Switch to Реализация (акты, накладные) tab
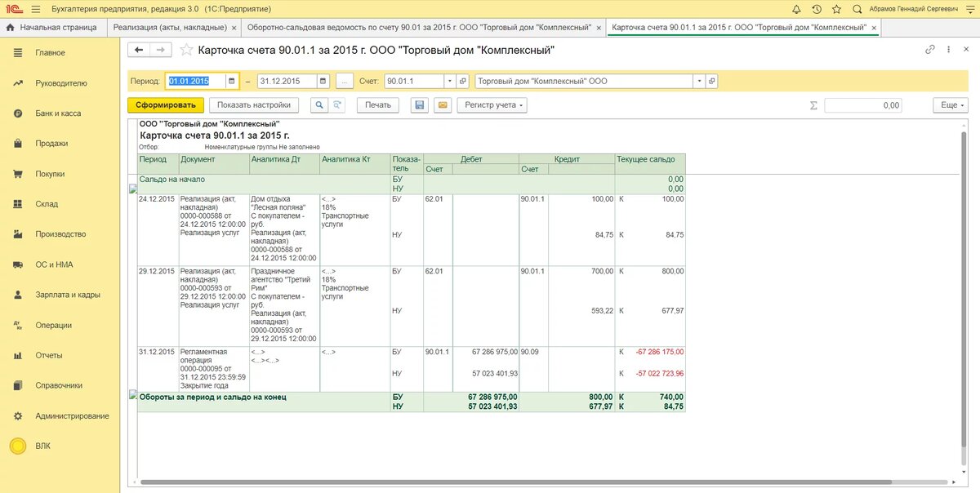 tap(169, 27)
